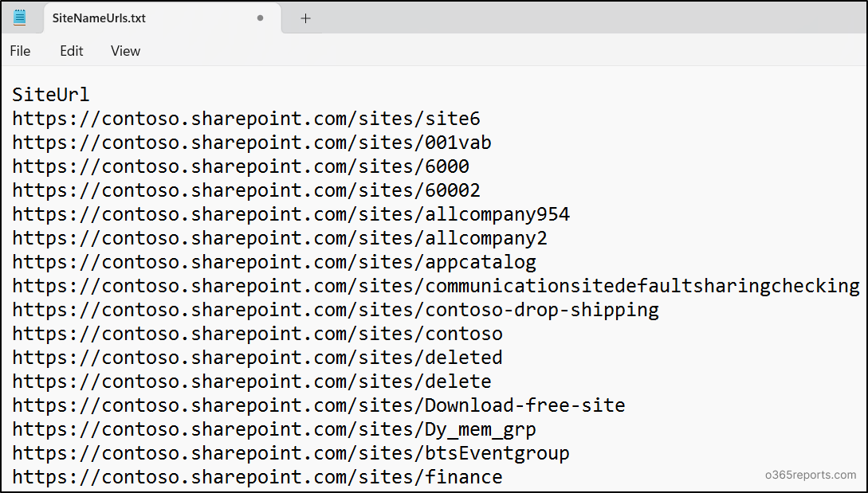This screenshot has width=868, height=493.
Task: Open the View menu
Action: pos(126,51)
